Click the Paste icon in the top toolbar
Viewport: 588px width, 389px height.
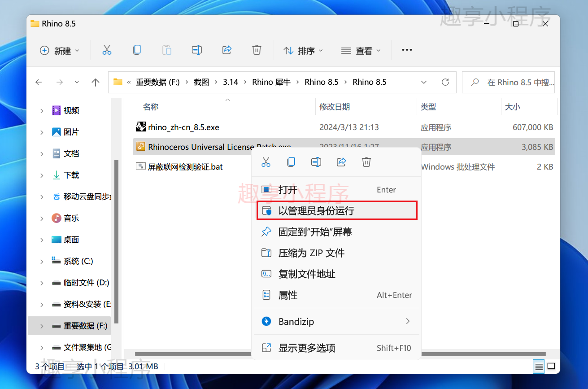(x=167, y=50)
